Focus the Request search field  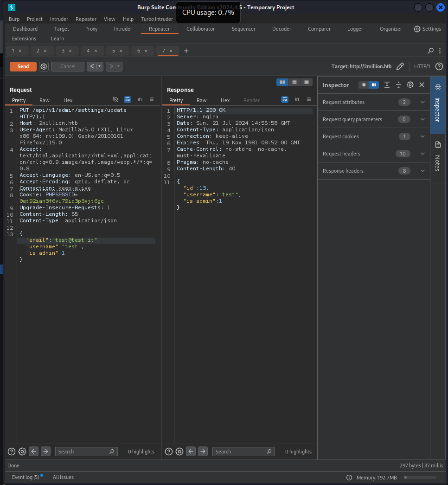86,452
